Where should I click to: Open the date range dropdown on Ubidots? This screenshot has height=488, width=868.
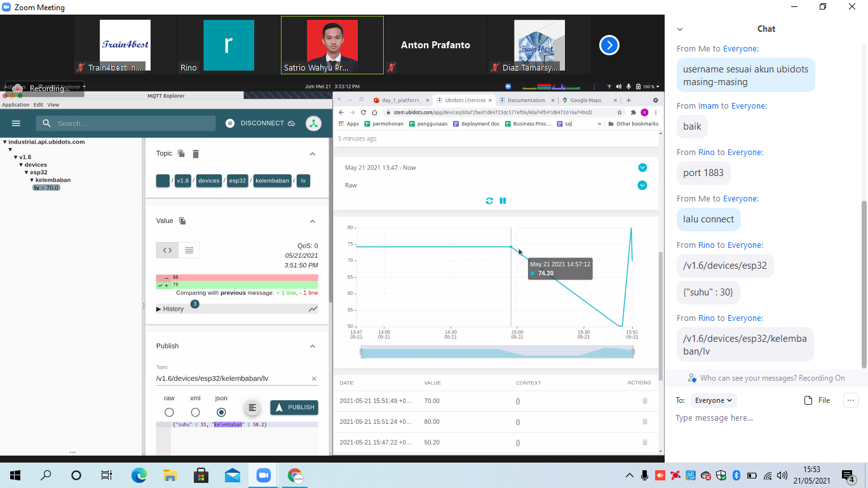pos(642,168)
